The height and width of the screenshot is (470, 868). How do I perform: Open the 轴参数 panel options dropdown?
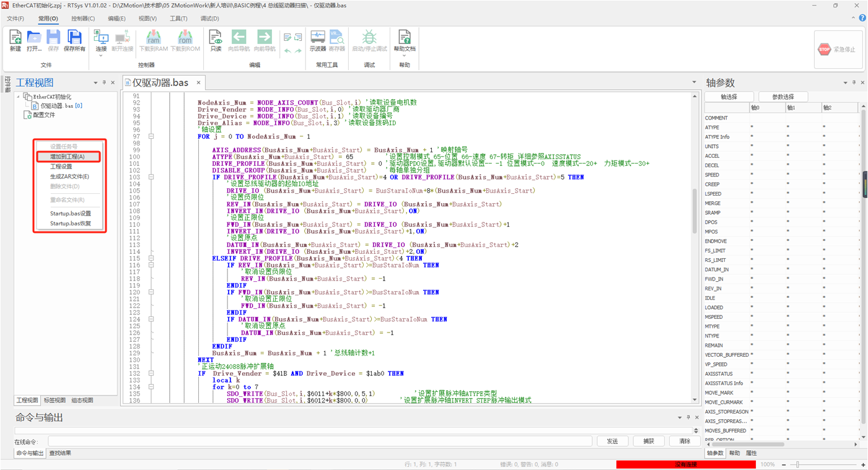coord(845,82)
